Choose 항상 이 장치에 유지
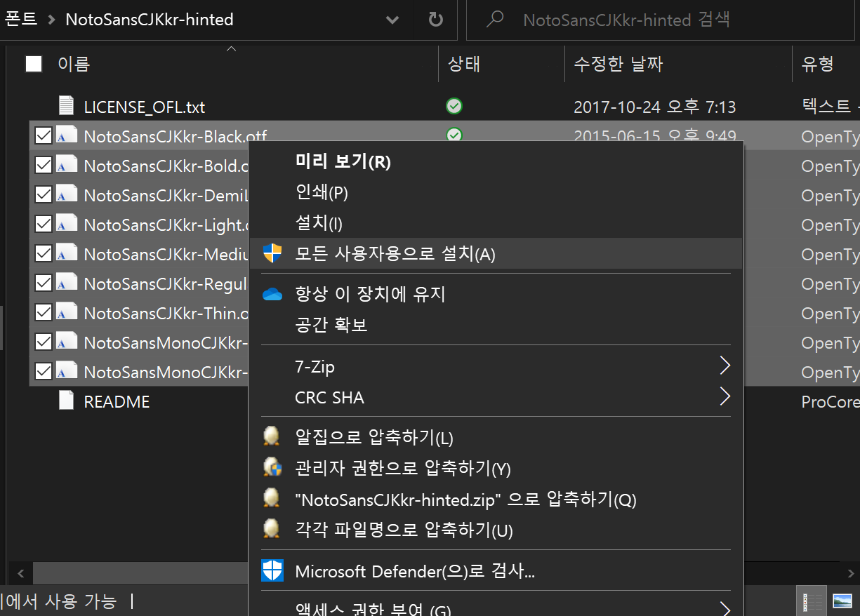Screen dimensions: 860x616 496,294
